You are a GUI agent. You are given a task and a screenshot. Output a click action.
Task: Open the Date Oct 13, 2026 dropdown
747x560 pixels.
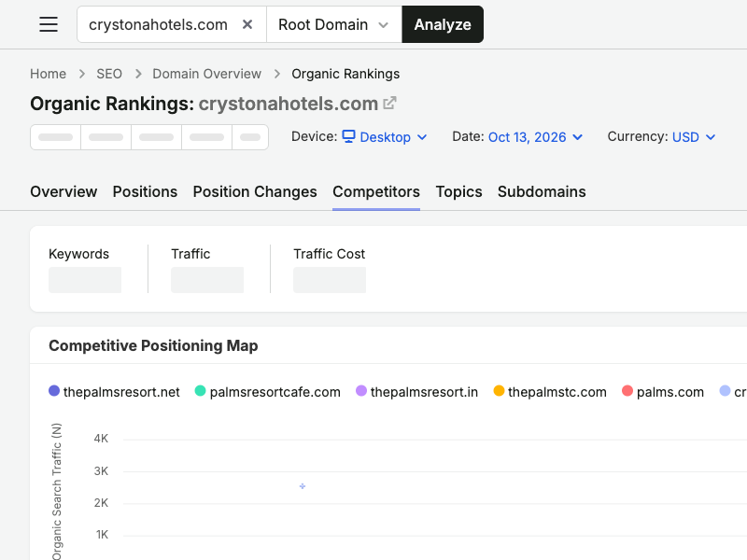point(535,137)
